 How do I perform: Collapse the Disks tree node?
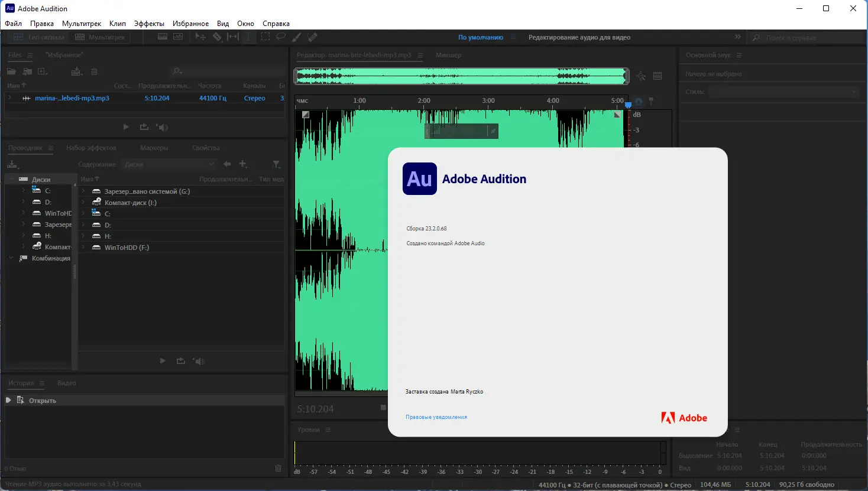pos(11,179)
